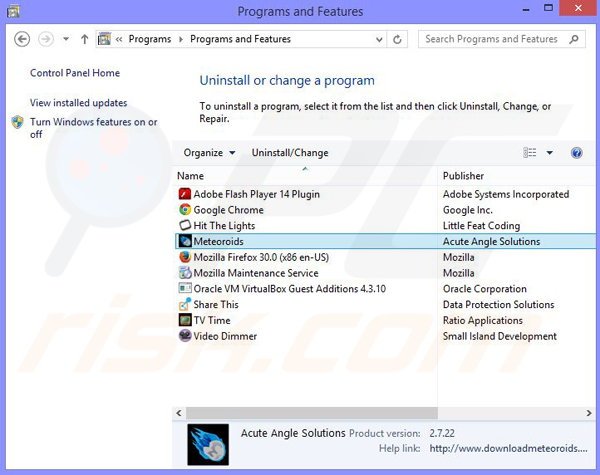Click the Mozilla Firefox icon
Screen dimensions: 600x475
185,257
